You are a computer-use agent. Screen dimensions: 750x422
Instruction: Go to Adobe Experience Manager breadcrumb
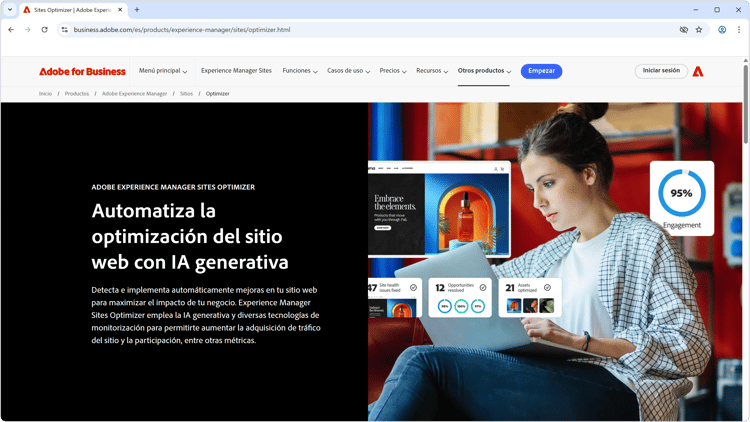134,94
